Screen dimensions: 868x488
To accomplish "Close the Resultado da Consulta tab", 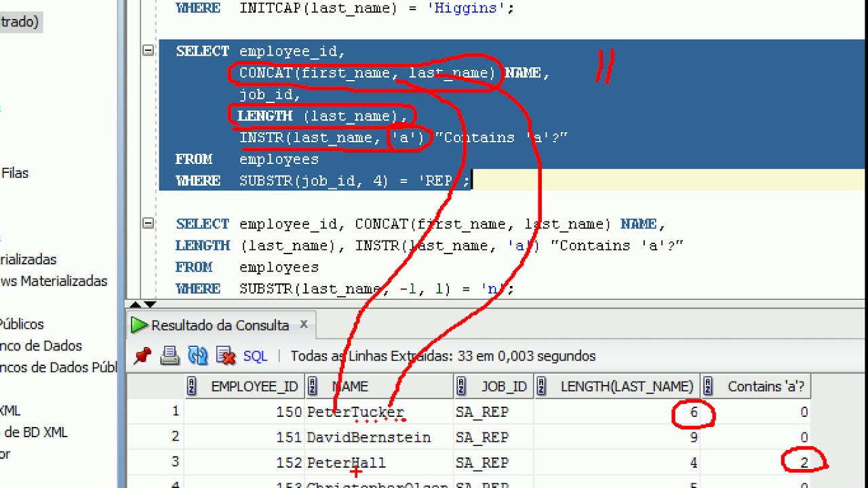I will [x=304, y=325].
